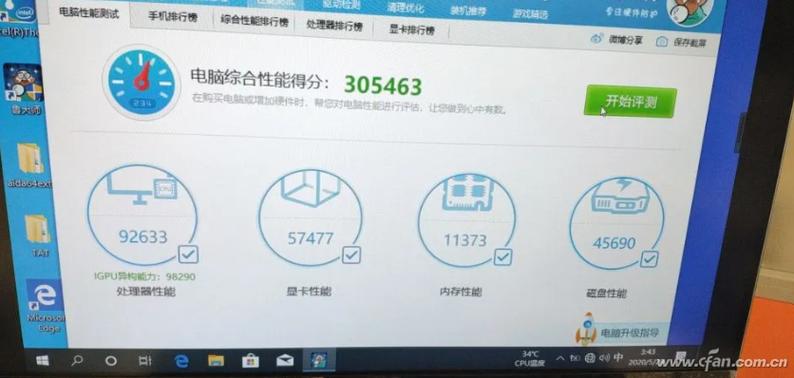Open the 手机排行榜 tab
The image size is (794, 378).
click(173, 17)
